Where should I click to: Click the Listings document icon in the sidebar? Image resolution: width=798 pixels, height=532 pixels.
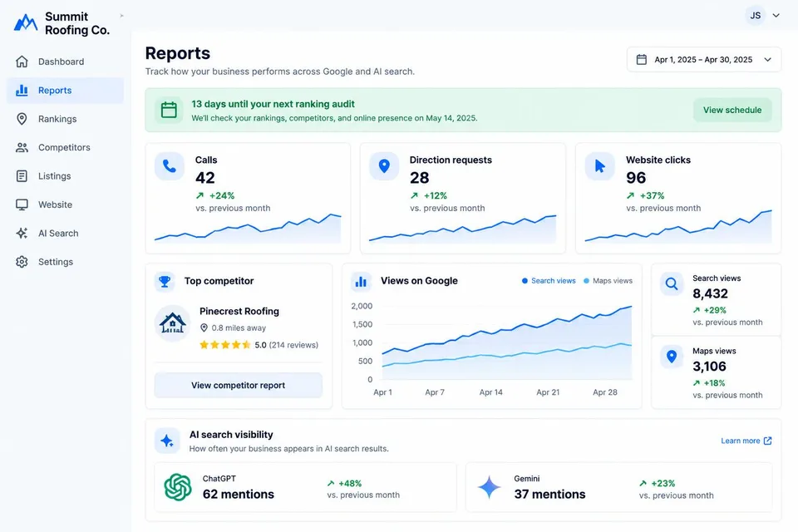pyautogui.click(x=22, y=176)
